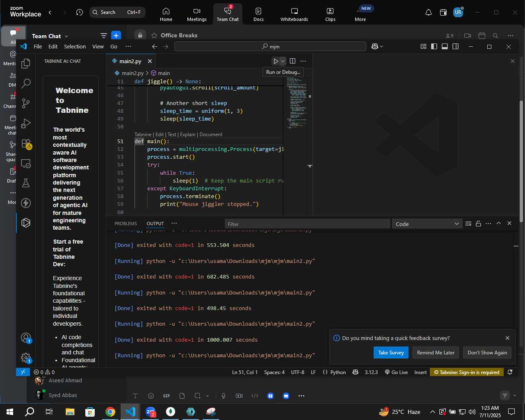The image size is (525, 420).
Task: Open the Manage gear in VS Code
Action: pos(26,358)
